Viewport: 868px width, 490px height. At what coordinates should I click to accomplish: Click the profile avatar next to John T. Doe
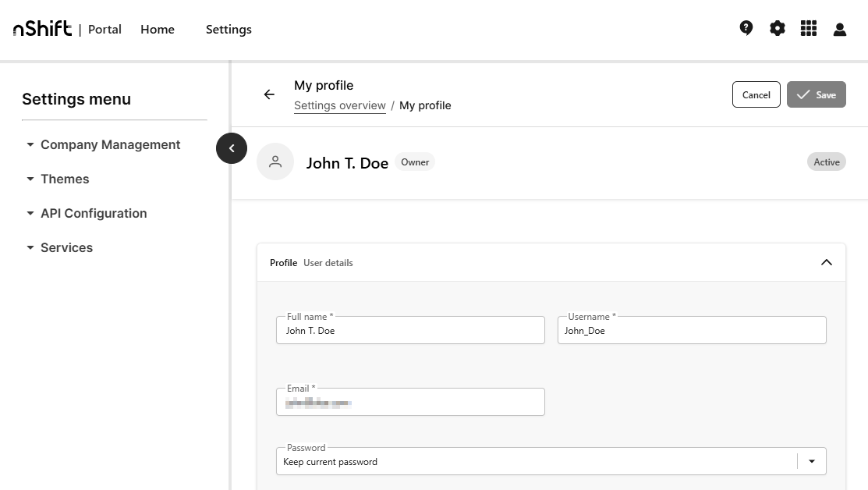pos(275,161)
